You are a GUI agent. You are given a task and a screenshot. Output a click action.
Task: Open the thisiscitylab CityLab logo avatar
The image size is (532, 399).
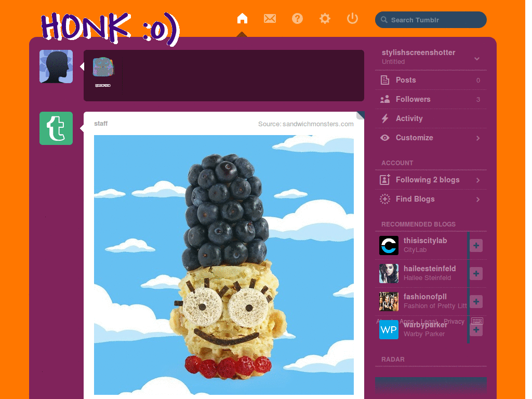[389, 245]
